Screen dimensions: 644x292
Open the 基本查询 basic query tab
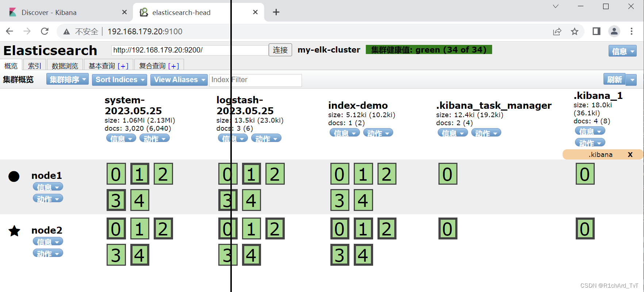[x=108, y=65]
